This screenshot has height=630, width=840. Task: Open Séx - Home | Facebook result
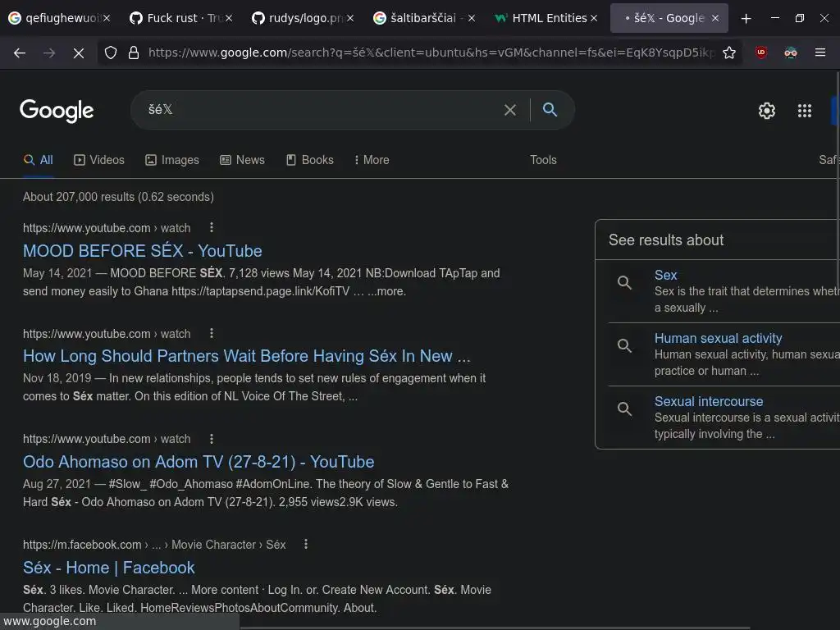coord(109,568)
